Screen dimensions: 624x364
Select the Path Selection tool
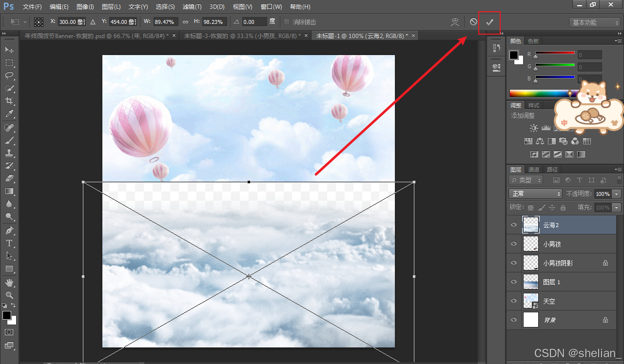click(9, 256)
